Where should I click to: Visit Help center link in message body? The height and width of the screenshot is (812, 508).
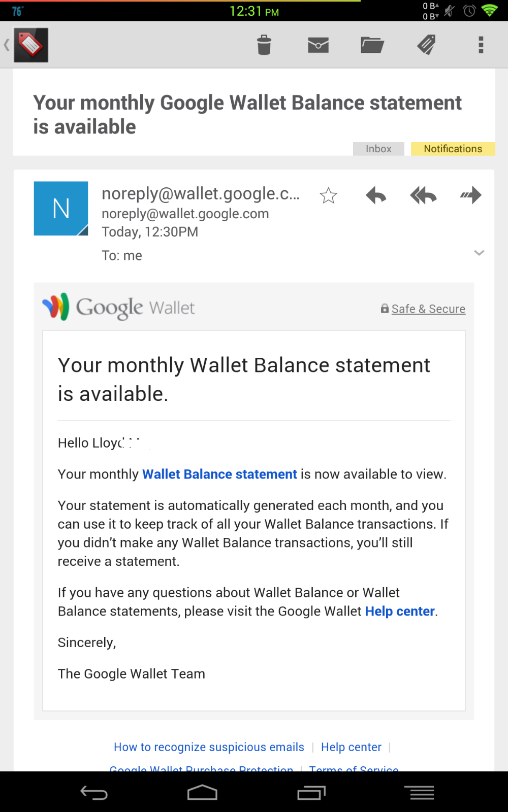[x=400, y=612]
